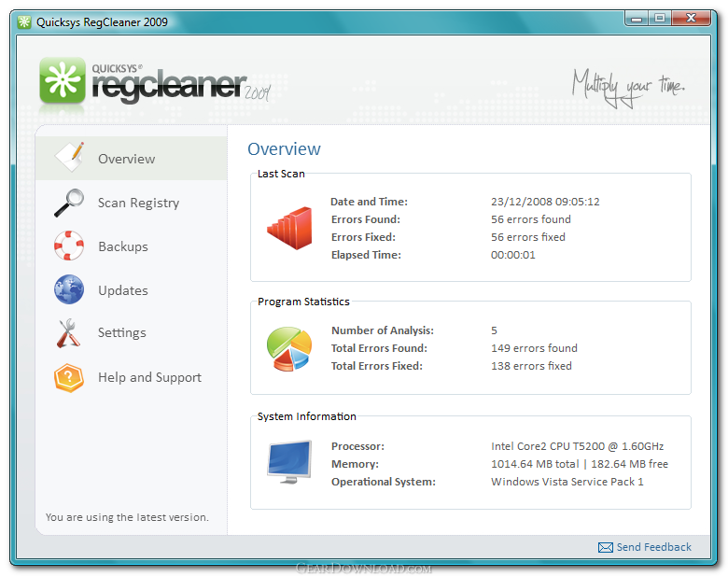Click the "Multiply your time." slogan
Viewport: 728px width, 576px height.
pyautogui.click(x=629, y=88)
